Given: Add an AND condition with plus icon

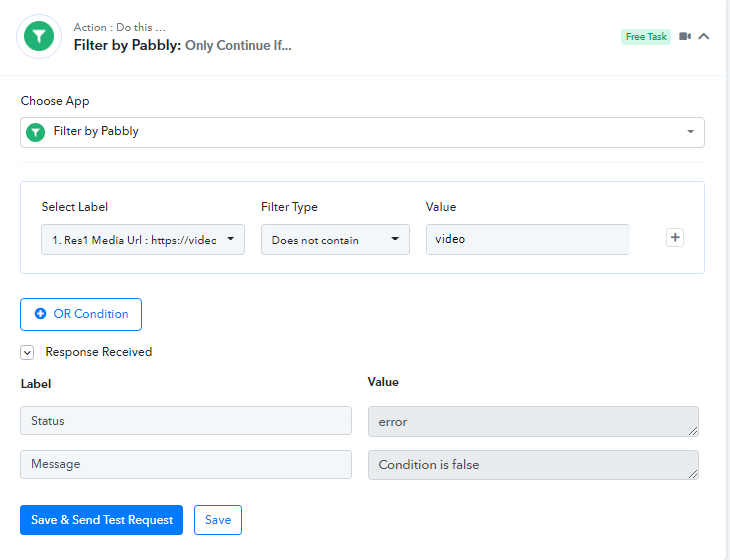Looking at the screenshot, I should click(675, 238).
